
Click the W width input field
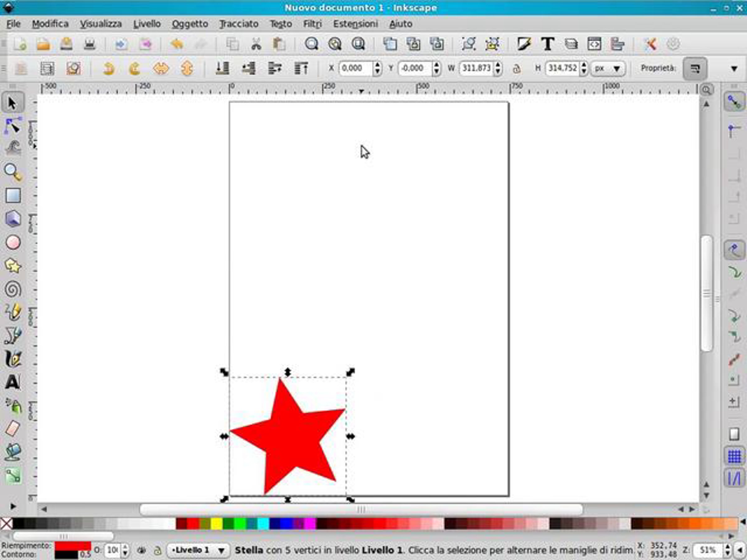476,68
